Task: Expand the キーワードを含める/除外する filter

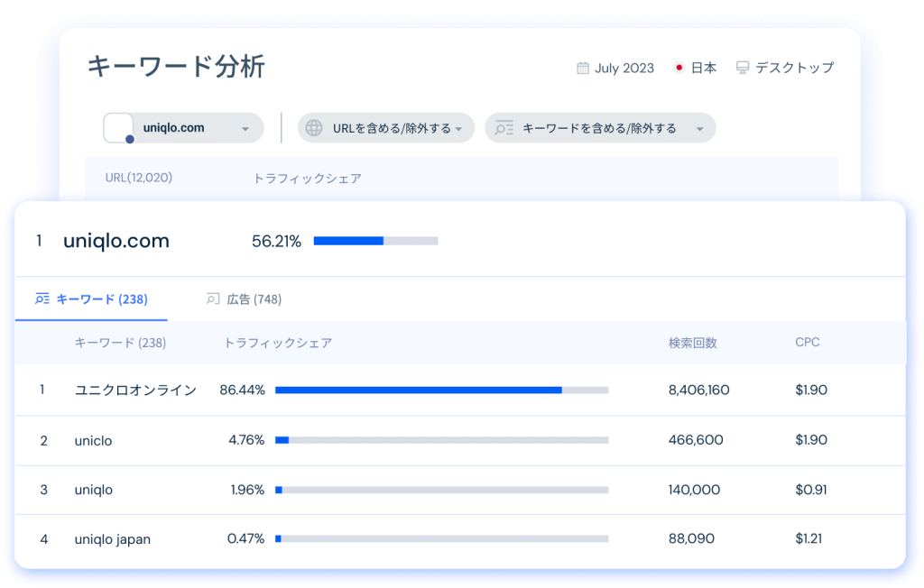Action: 698,129
